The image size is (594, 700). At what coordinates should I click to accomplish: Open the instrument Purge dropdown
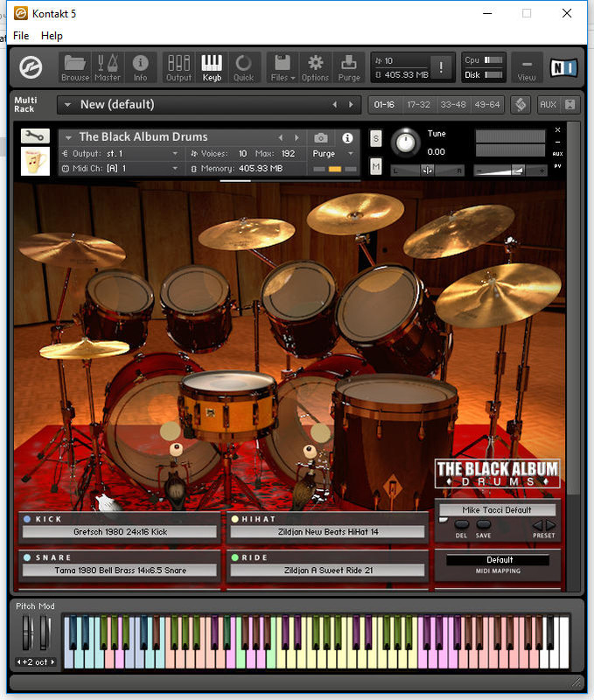click(332, 154)
